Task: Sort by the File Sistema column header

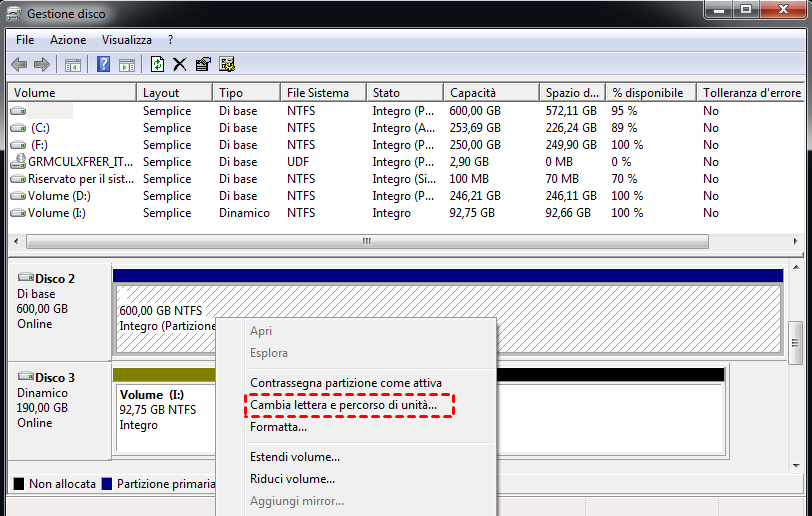Action: coord(317,93)
